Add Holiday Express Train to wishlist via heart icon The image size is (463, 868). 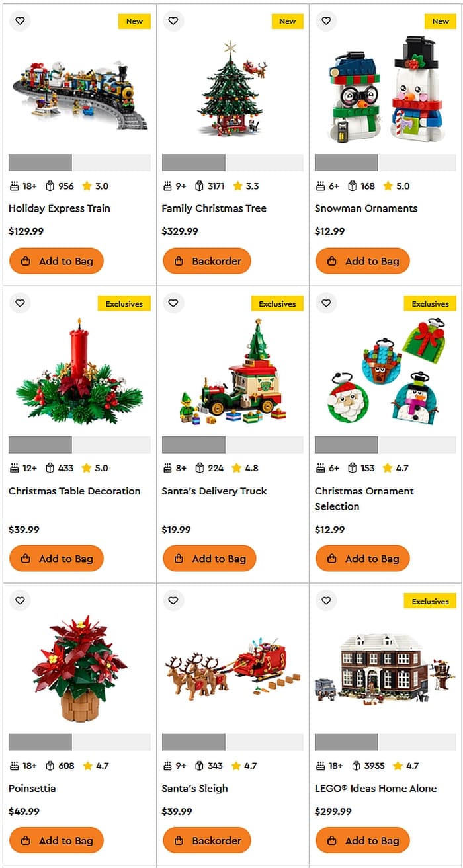click(20, 20)
